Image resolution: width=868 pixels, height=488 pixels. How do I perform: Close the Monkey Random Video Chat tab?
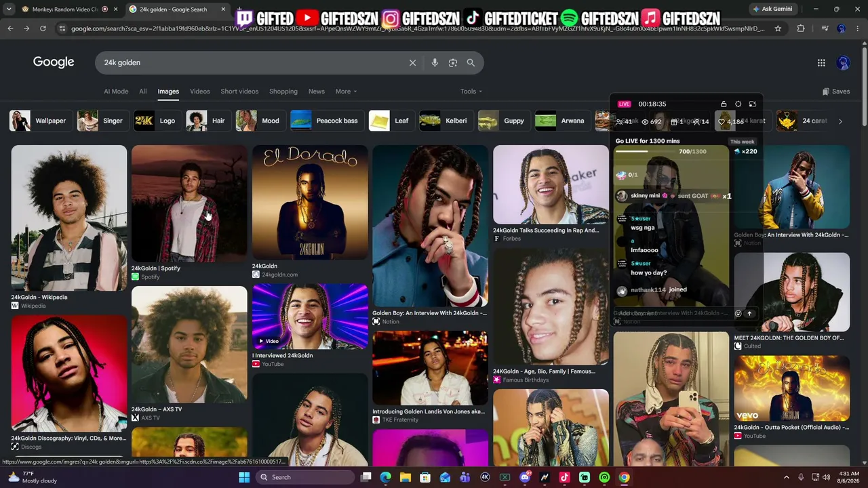pos(115,9)
